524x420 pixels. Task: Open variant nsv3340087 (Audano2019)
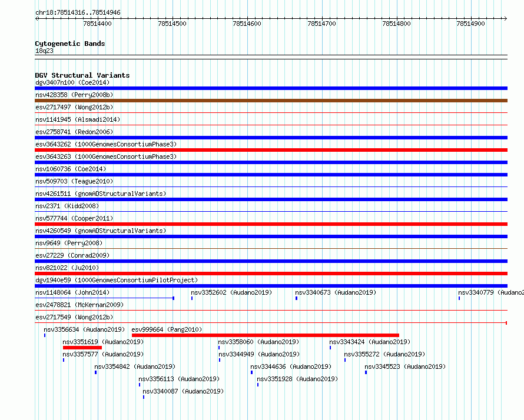(183, 391)
